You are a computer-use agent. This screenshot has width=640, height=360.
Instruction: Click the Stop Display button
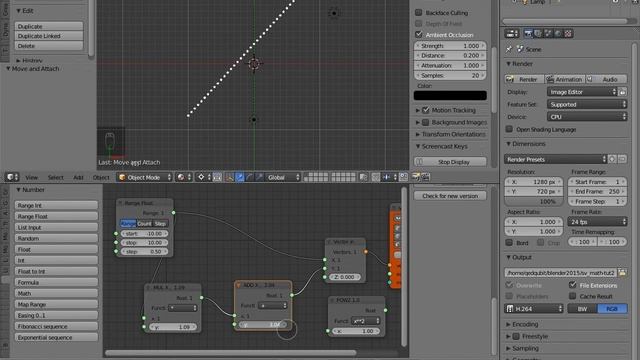450,162
